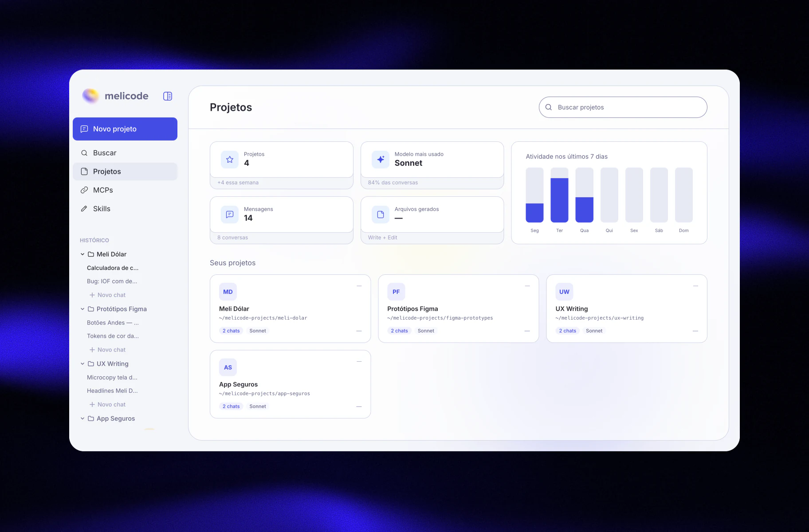The width and height of the screenshot is (809, 532).
Task: Click the top dash on App Seguros card
Action: pos(359,362)
